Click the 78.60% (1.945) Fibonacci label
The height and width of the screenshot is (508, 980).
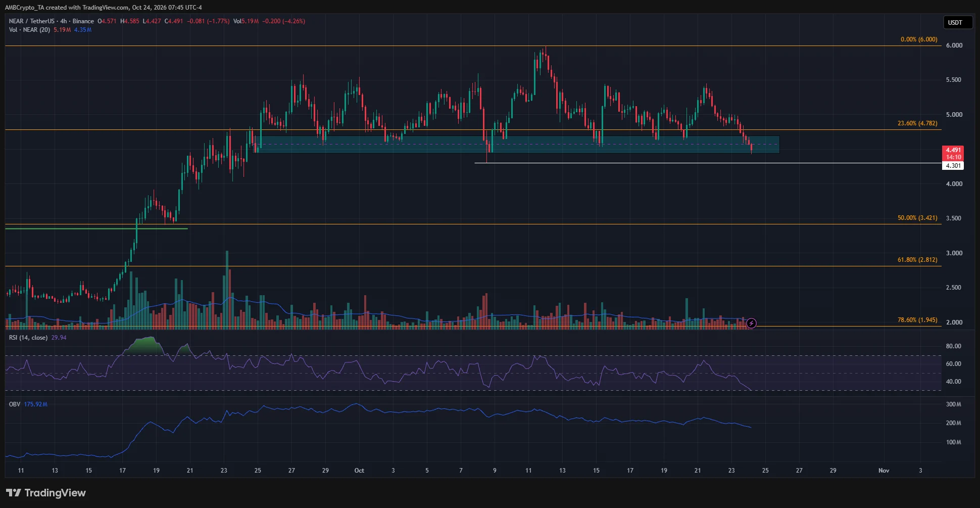[917, 320]
